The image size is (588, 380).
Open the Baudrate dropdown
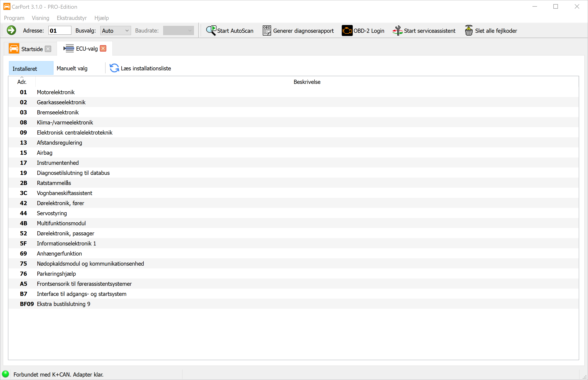point(178,31)
